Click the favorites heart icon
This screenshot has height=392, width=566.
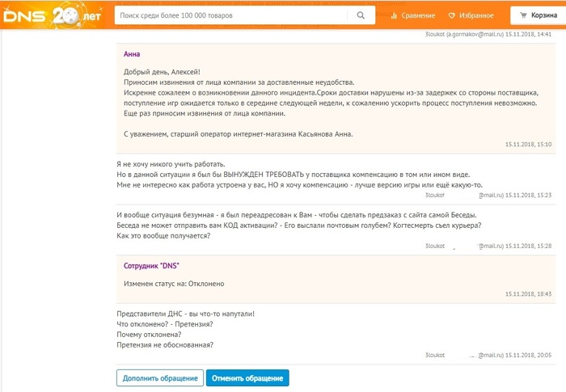coord(452,15)
